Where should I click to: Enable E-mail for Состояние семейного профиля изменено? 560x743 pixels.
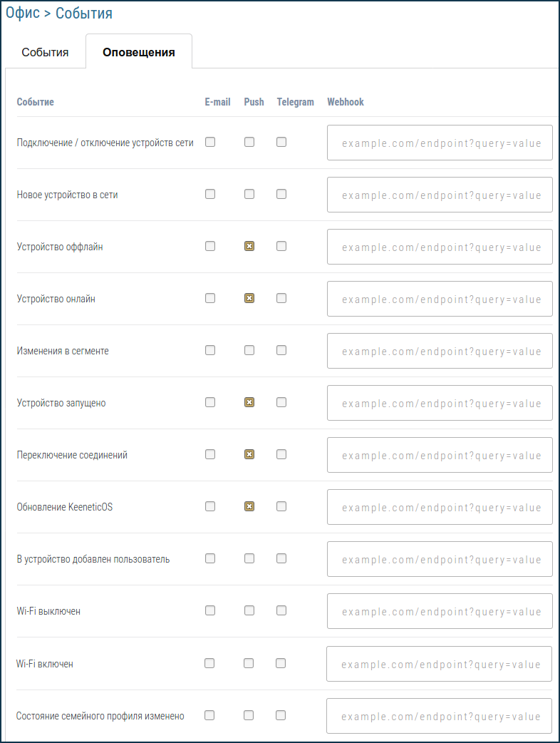click(x=210, y=714)
